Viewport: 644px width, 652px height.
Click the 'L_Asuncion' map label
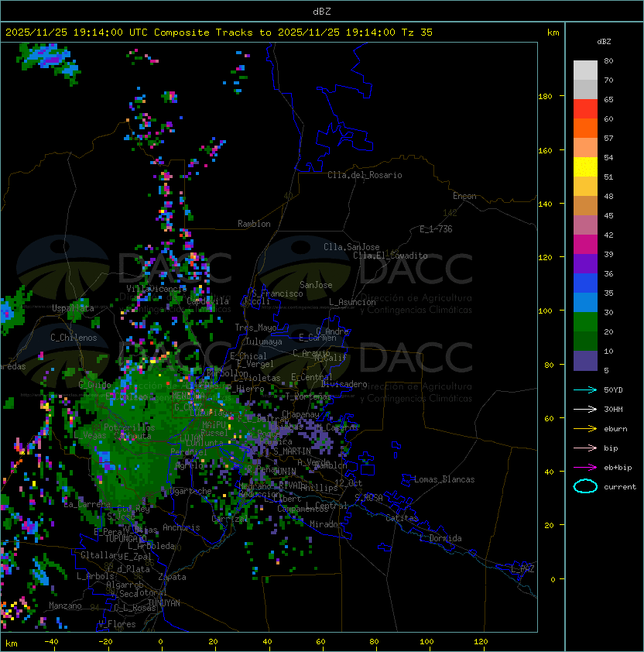click(352, 302)
